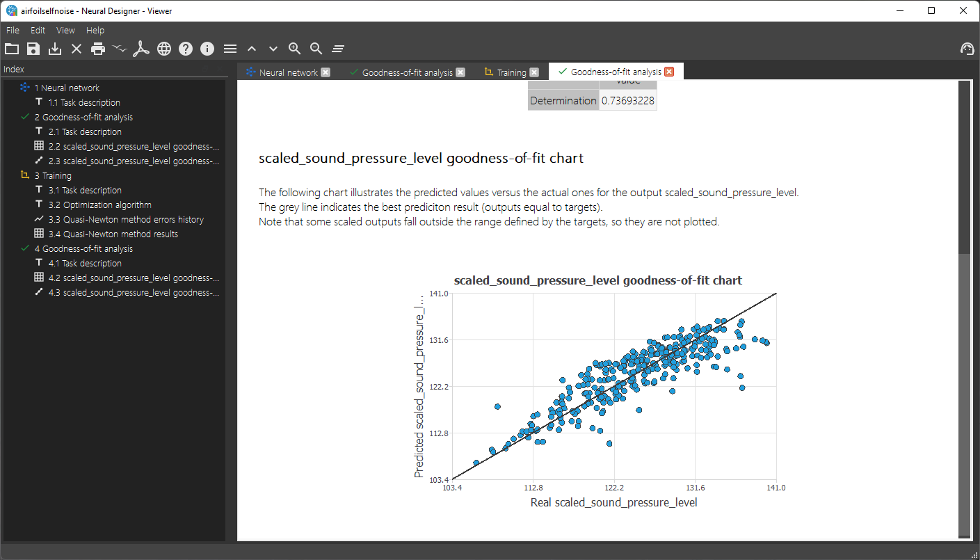980x560 pixels.
Task: Click the info icon in toolbar
Action: point(207,48)
